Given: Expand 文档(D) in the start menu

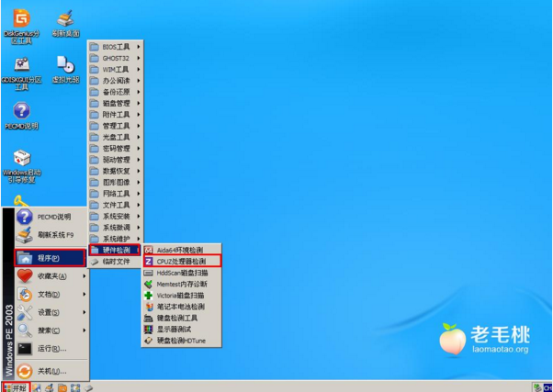Looking at the screenshot, I should [x=51, y=295].
